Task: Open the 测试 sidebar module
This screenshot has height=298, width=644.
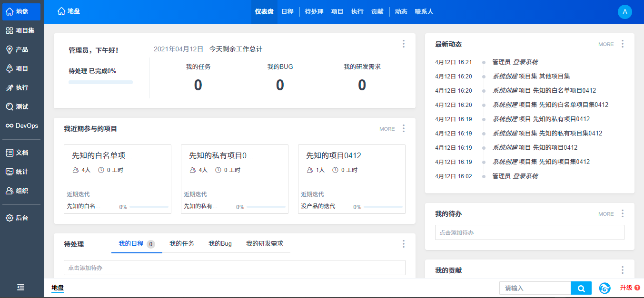Action: click(22, 107)
